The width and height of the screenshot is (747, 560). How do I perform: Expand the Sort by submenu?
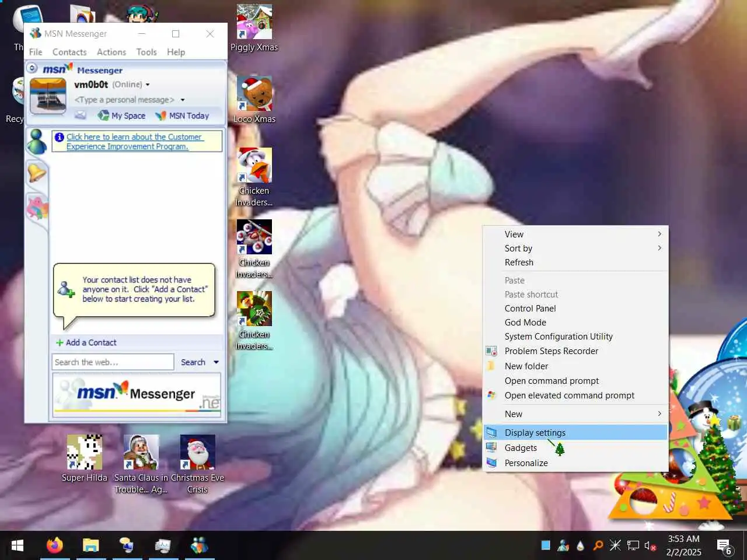[x=575, y=248]
